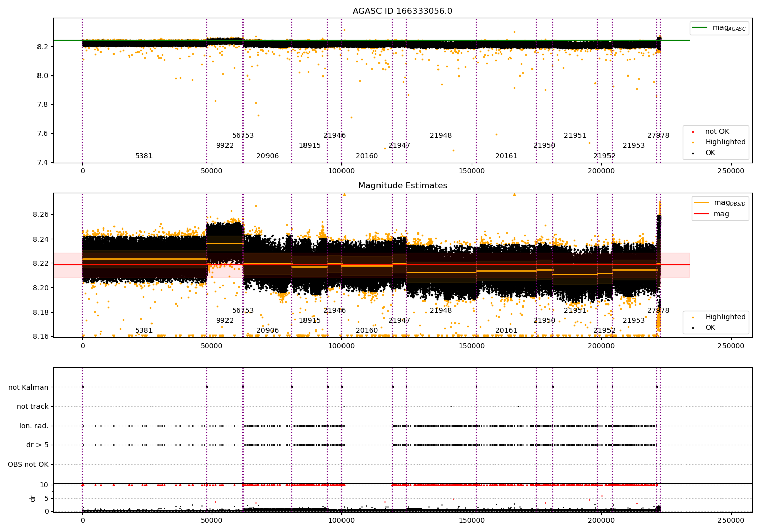The width and height of the screenshot is (760, 532).
Task: Select 21948 label in Magnitude Estimates plot
Action: click(441, 311)
